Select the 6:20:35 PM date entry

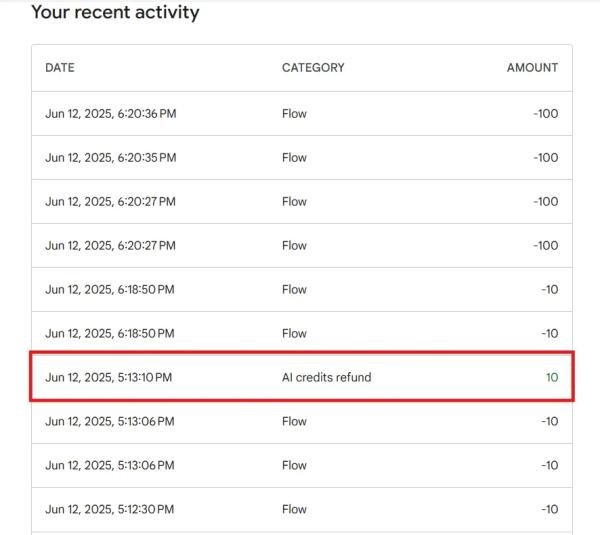110,158
